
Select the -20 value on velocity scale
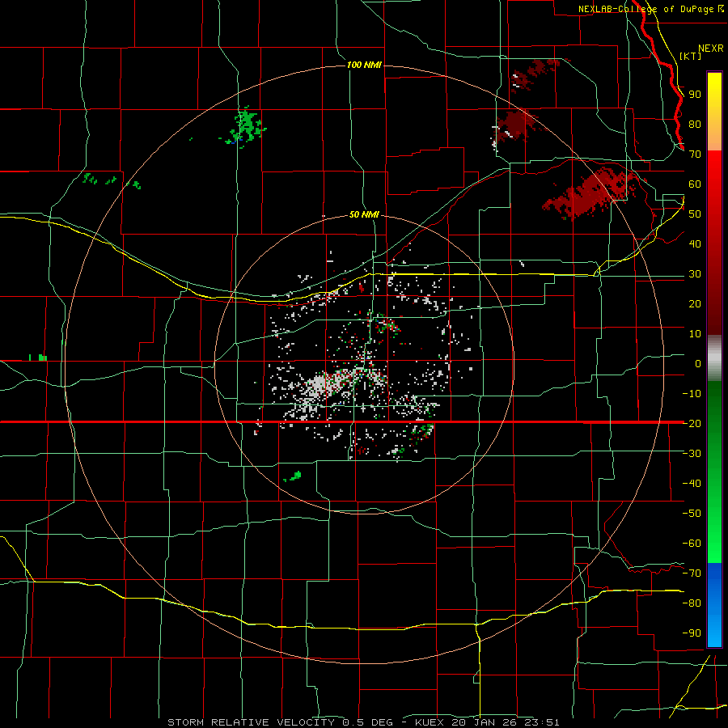tap(692, 423)
